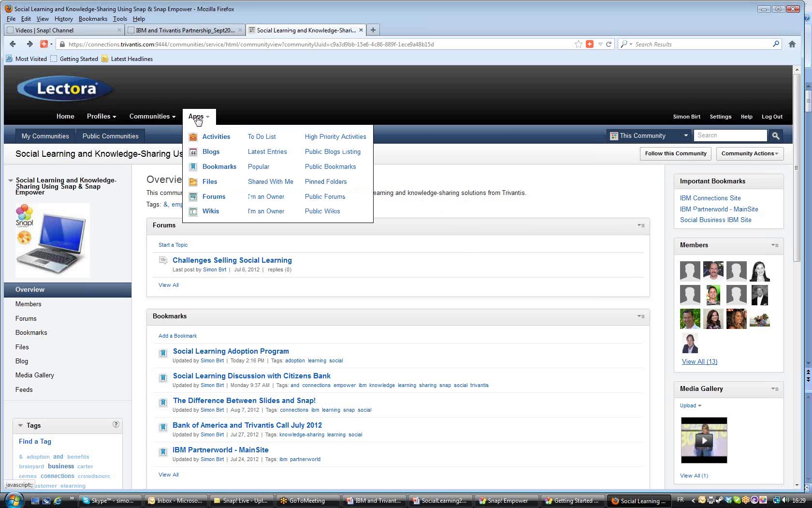The height and width of the screenshot is (508, 812).
Task: Click the browser Forward arrow
Action: point(29,44)
